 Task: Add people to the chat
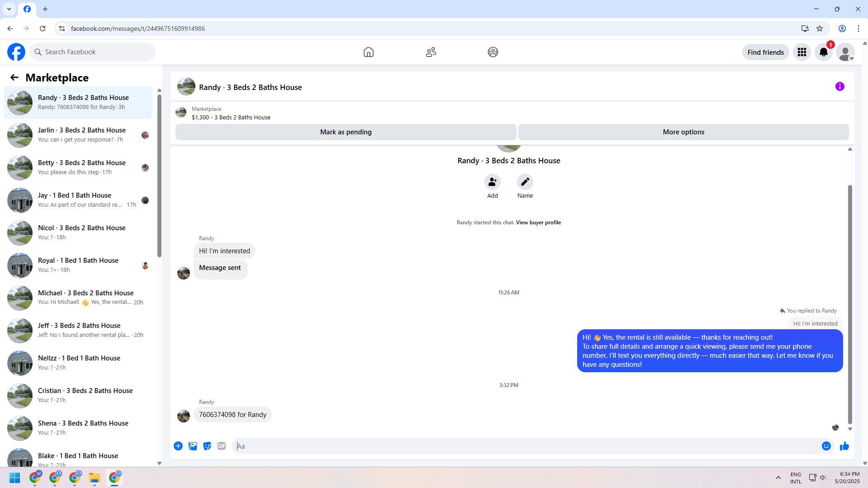tap(492, 182)
